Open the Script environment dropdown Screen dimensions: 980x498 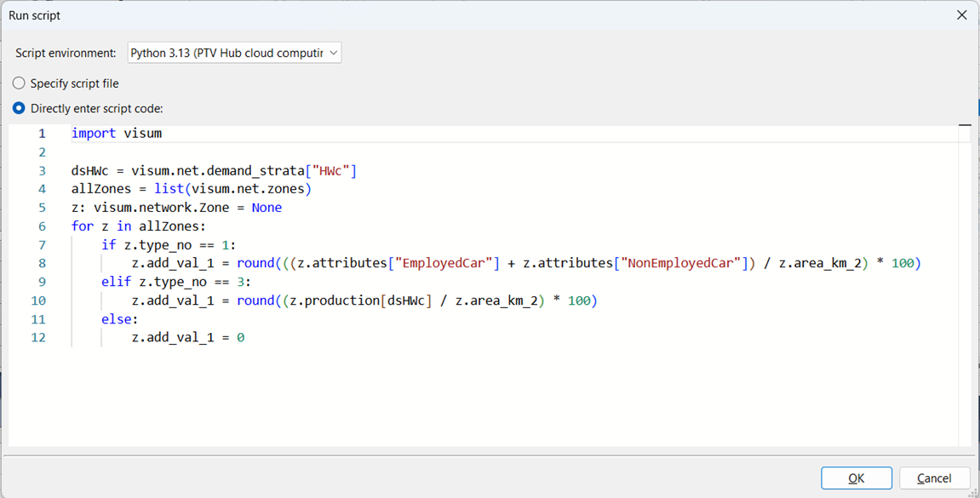click(234, 53)
